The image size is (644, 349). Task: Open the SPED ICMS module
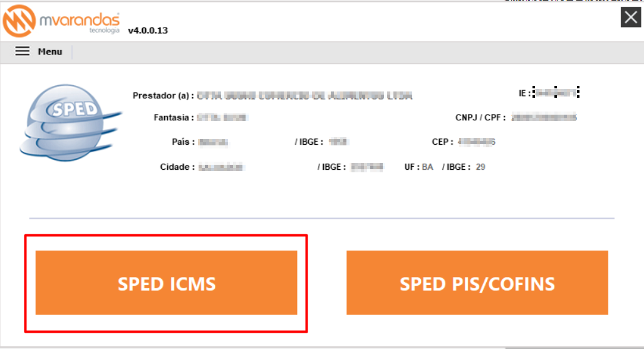[167, 283]
